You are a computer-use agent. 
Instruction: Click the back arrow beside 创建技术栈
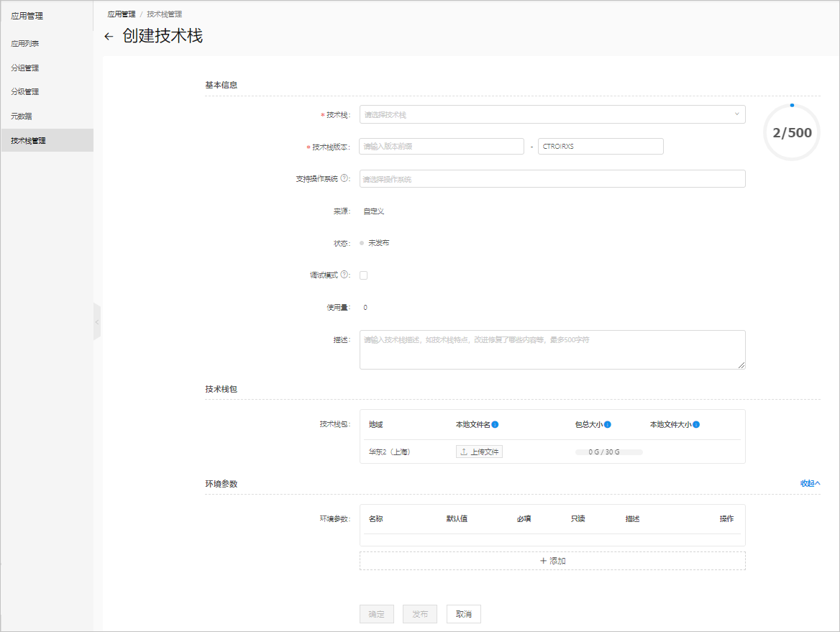point(109,37)
